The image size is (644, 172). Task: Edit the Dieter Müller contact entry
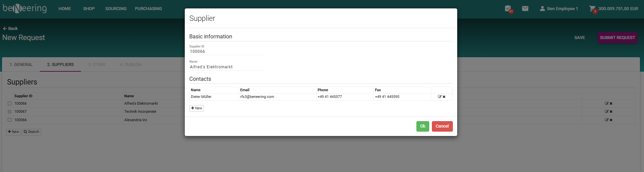tap(439, 97)
